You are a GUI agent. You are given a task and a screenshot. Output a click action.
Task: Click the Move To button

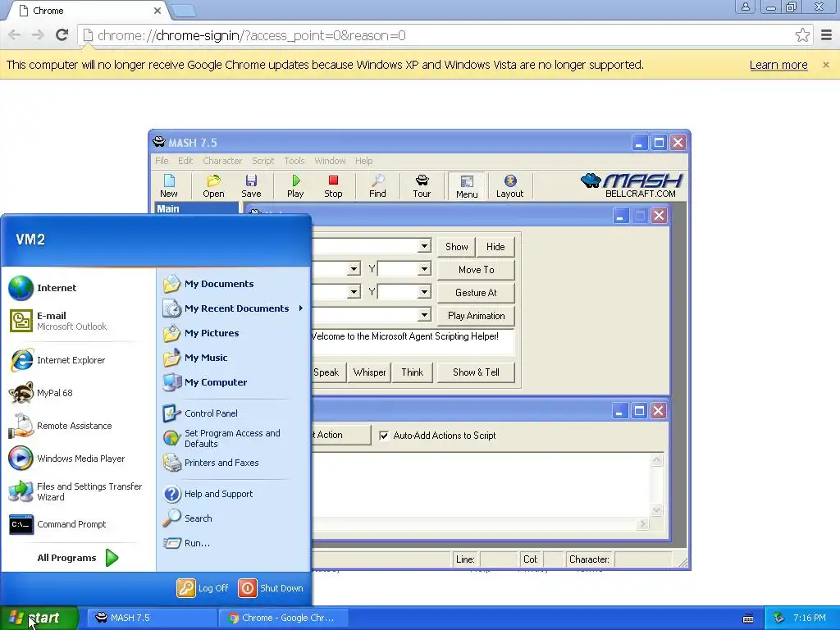[x=477, y=270]
